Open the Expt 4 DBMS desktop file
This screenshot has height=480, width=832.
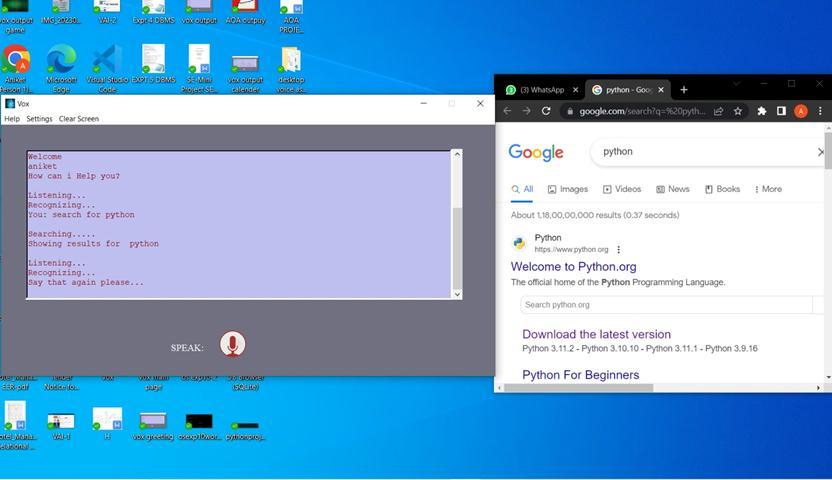(x=153, y=13)
